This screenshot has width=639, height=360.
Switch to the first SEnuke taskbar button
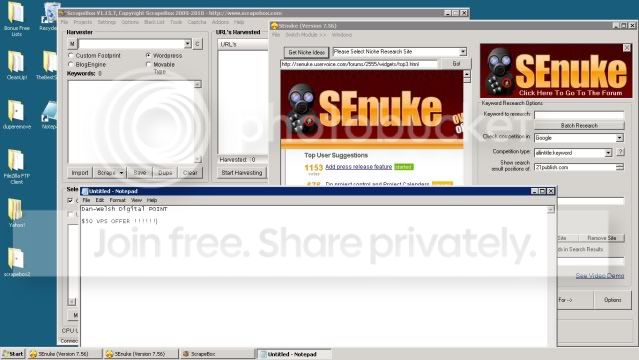tap(64, 354)
